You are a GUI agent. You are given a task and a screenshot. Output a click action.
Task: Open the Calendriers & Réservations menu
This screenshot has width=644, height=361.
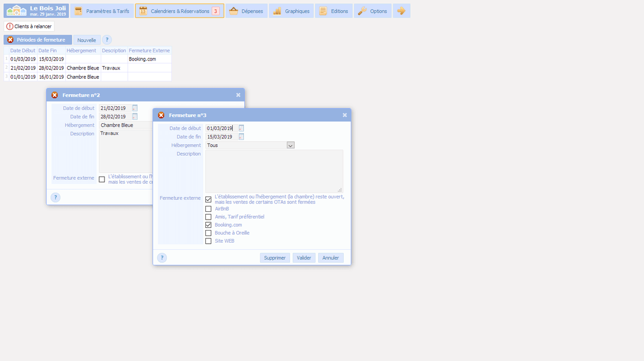[x=179, y=11]
